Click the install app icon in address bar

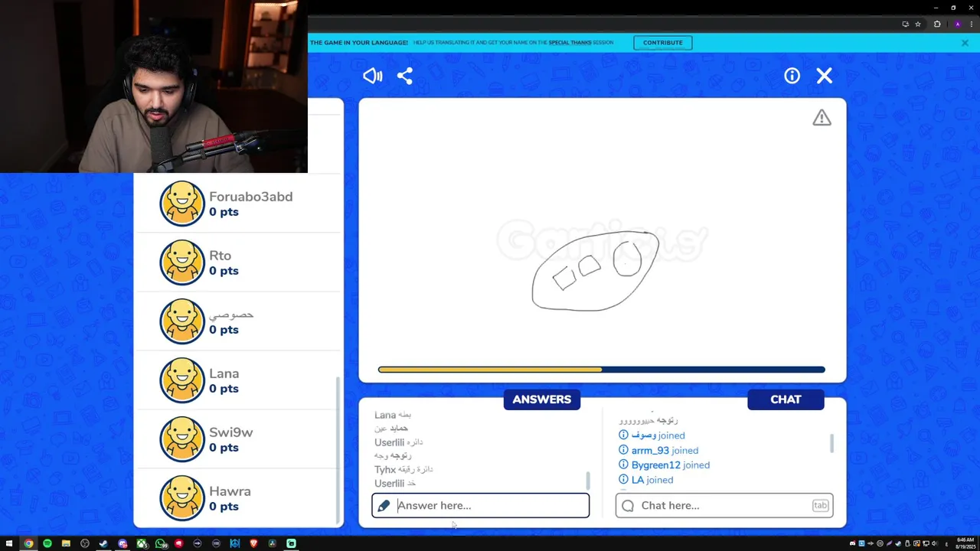pos(906,24)
